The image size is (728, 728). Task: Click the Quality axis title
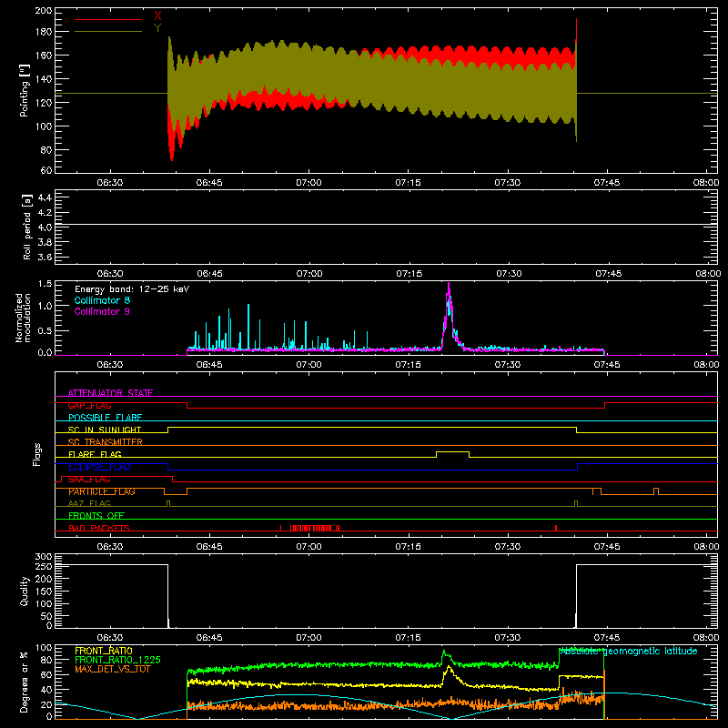pyautogui.click(x=25, y=591)
